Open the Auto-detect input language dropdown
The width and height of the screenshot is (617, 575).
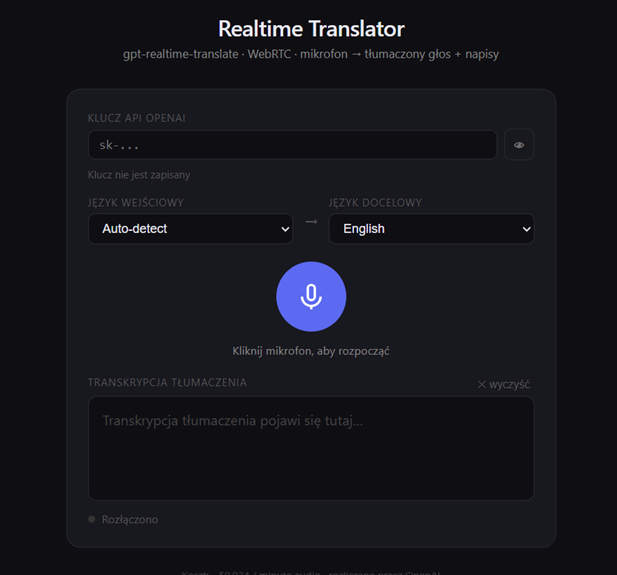click(190, 229)
